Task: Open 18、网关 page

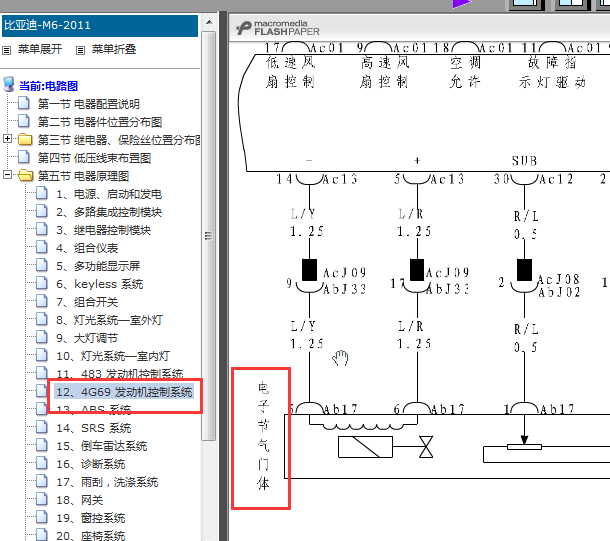Action: coord(80,500)
